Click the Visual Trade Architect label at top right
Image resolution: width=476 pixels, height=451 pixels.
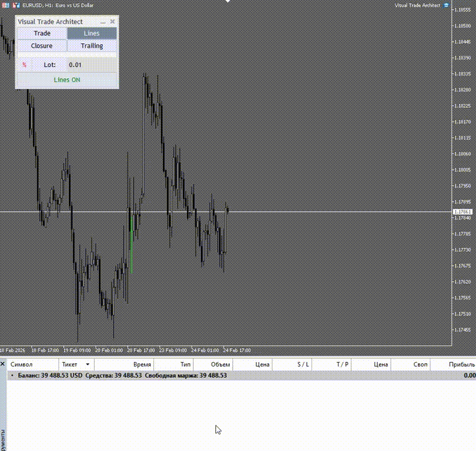pyautogui.click(x=417, y=5)
